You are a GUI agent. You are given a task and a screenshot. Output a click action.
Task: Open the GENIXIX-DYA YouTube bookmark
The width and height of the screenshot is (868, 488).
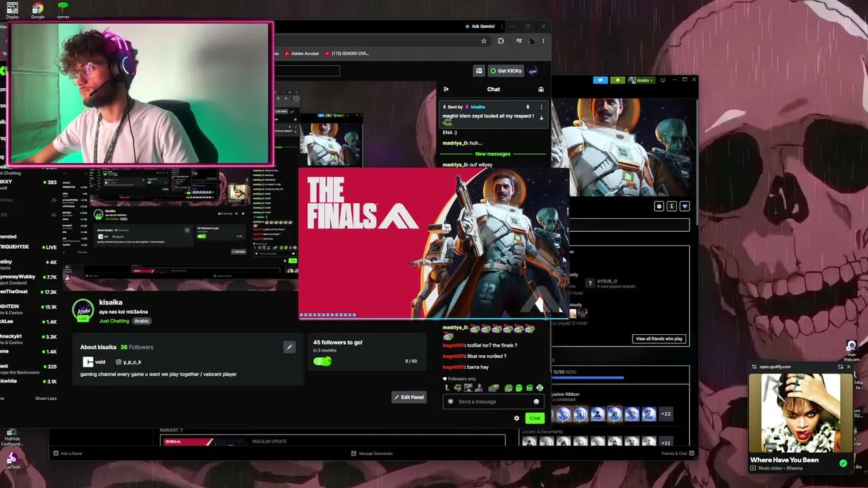point(347,54)
